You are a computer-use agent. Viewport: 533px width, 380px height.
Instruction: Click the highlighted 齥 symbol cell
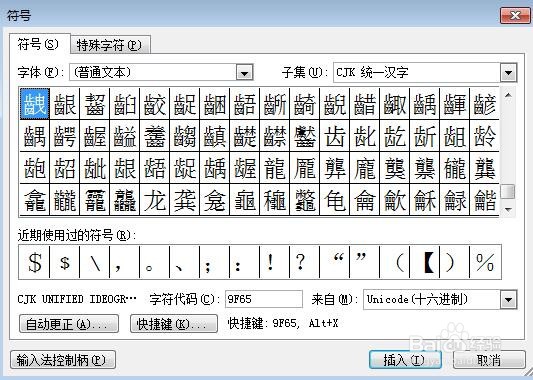(35, 104)
